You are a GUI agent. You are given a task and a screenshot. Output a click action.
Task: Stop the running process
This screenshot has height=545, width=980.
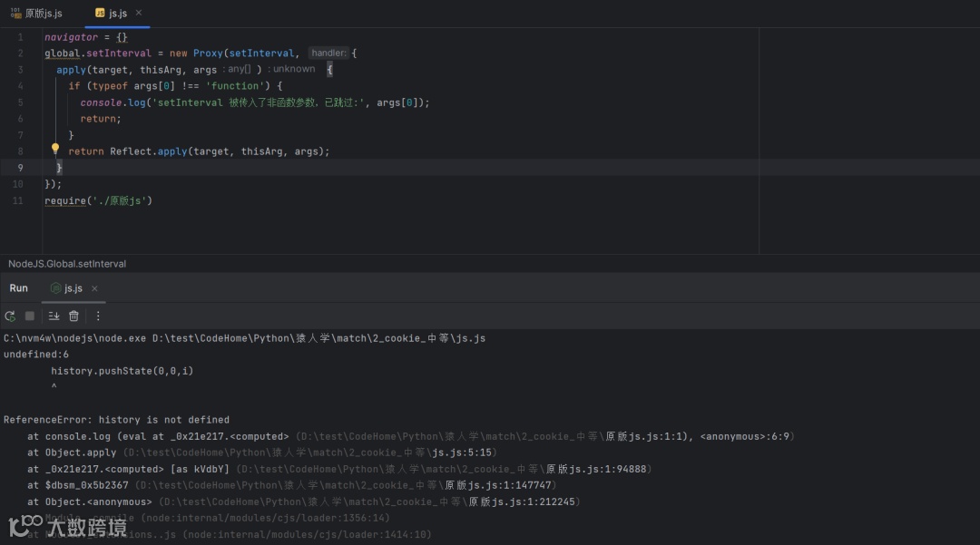tap(29, 316)
